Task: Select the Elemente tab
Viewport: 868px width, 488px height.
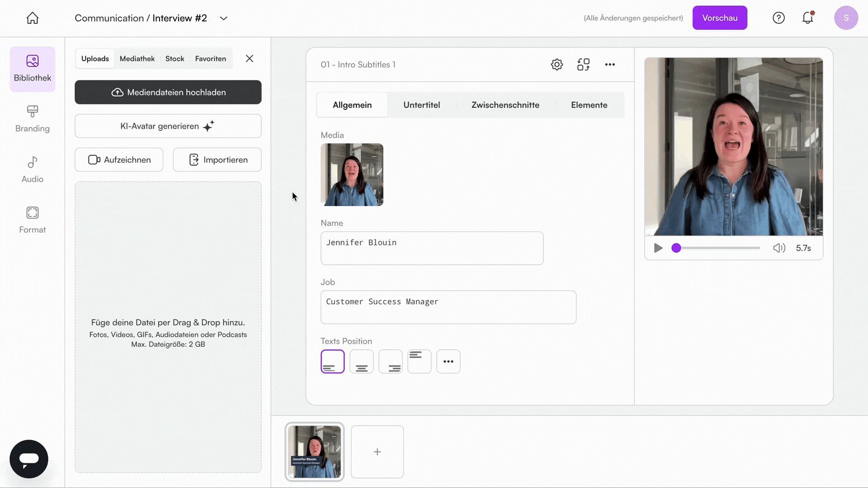Action: 589,105
